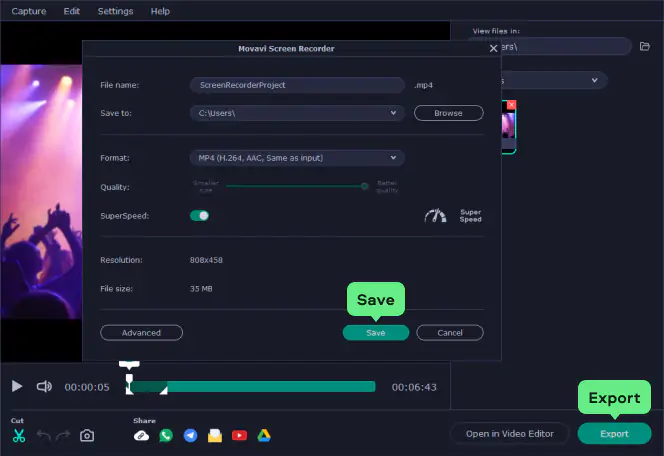The image size is (664, 456).
Task: Open the folder icon next to View files in
Action: coord(645,46)
